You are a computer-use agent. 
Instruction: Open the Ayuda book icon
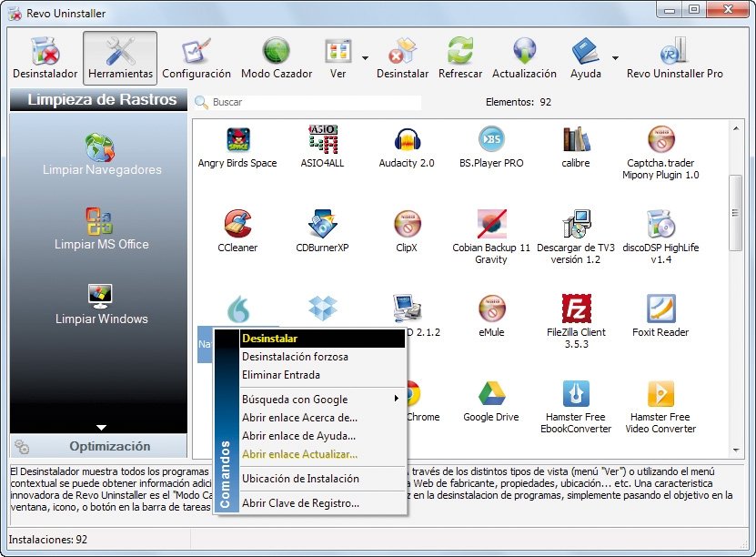[x=585, y=58]
